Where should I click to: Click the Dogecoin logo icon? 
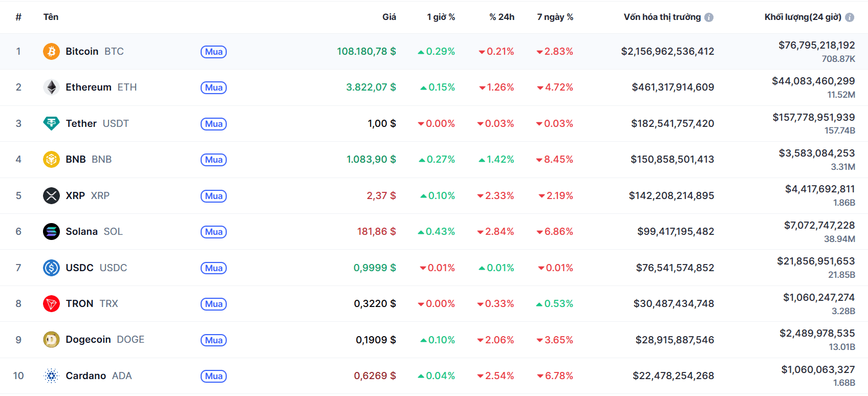click(51, 340)
